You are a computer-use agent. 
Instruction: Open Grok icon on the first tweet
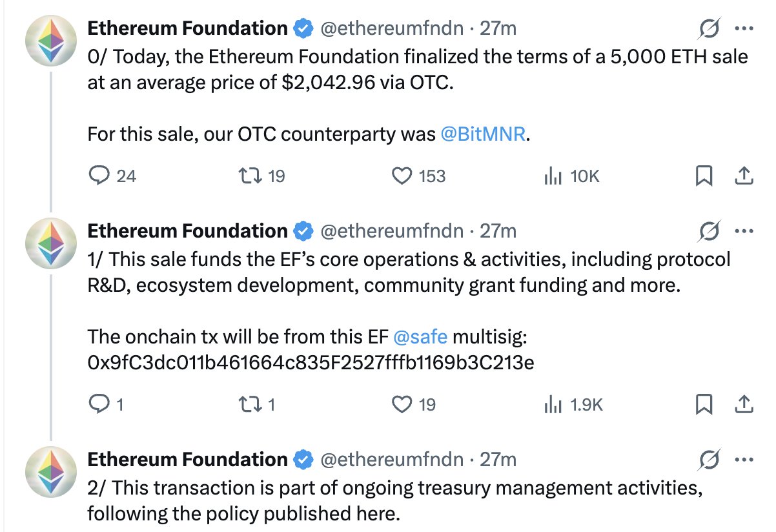click(710, 28)
